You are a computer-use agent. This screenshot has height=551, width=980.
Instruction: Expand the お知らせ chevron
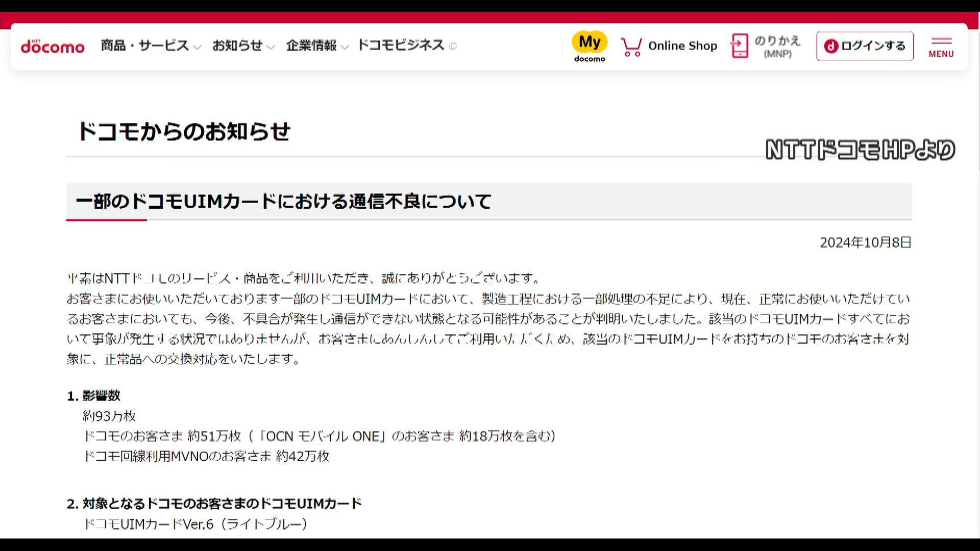tap(271, 47)
